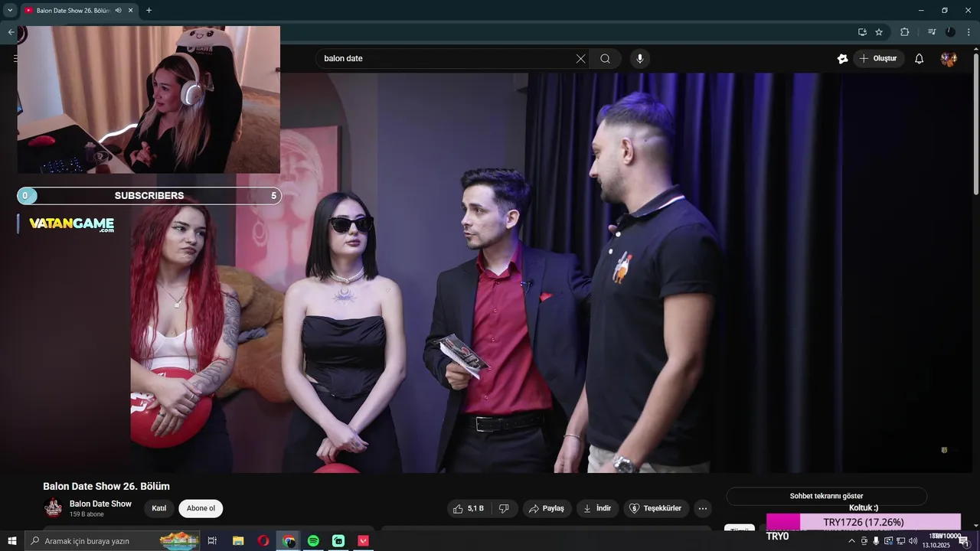This screenshot has height=551, width=980.
Task: Open Chrome three-dot menu
Action: click(969, 32)
